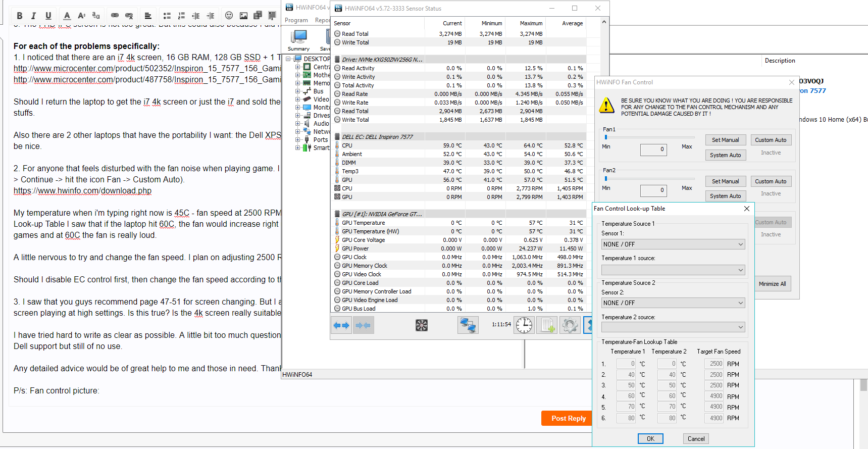This screenshot has height=449, width=868.
Task: Open the text alignment option in editor
Action: click(x=148, y=16)
